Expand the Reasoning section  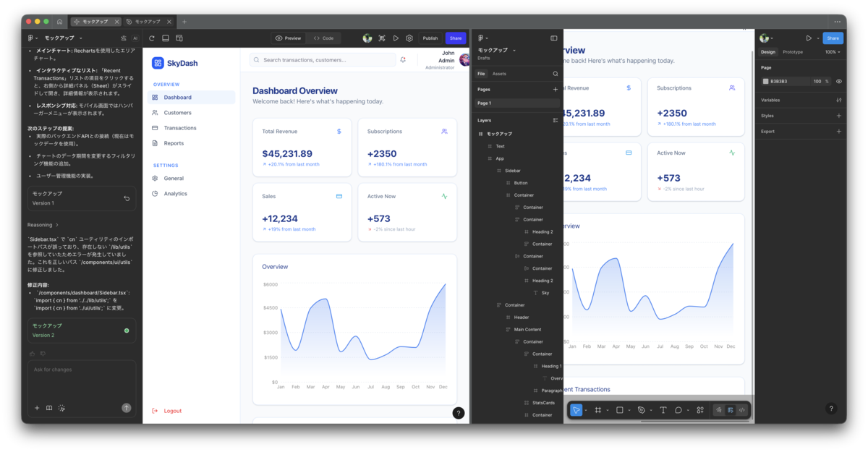click(43, 225)
